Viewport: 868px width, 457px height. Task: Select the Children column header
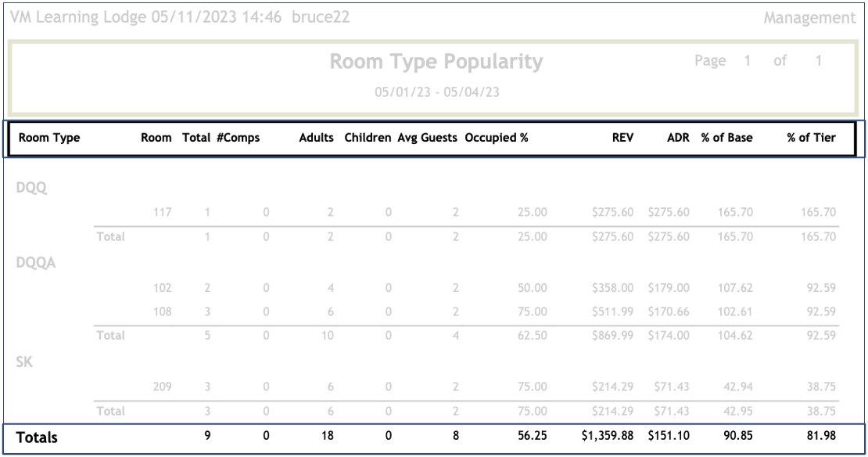368,138
